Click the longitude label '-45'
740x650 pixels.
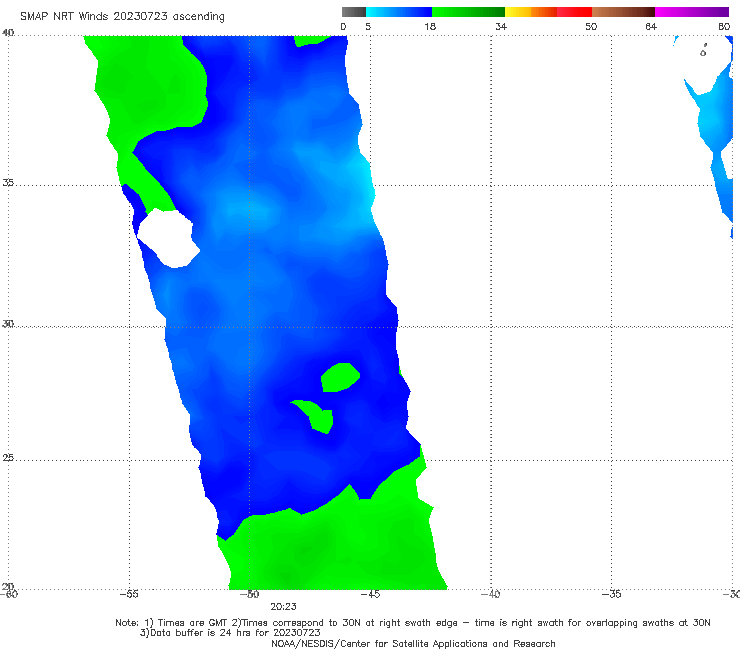(x=370, y=594)
